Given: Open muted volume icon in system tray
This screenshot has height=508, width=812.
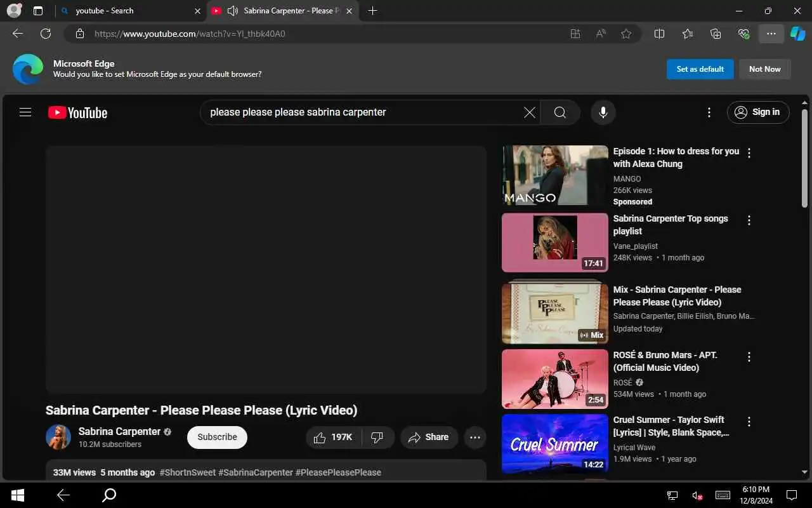Looking at the screenshot, I should (697, 495).
